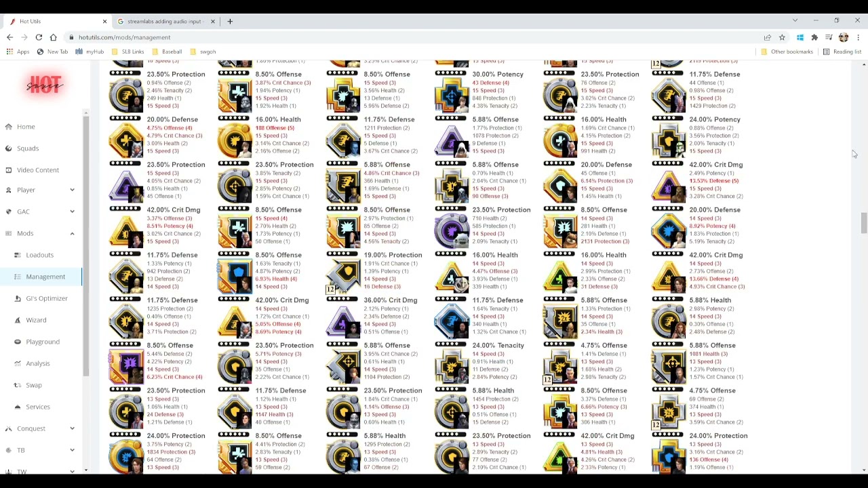
Task: Click mod icon beside 19.00% Protection
Action: [343, 275]
